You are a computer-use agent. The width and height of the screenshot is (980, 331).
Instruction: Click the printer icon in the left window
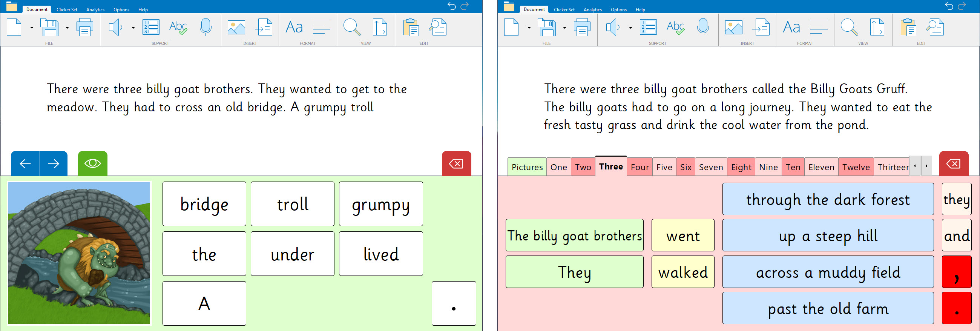84,28
